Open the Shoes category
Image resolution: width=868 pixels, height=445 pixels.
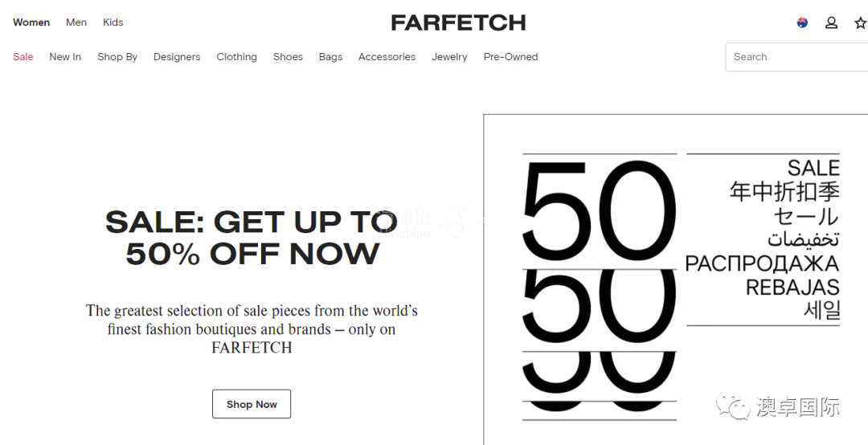(x=288, y=57)
